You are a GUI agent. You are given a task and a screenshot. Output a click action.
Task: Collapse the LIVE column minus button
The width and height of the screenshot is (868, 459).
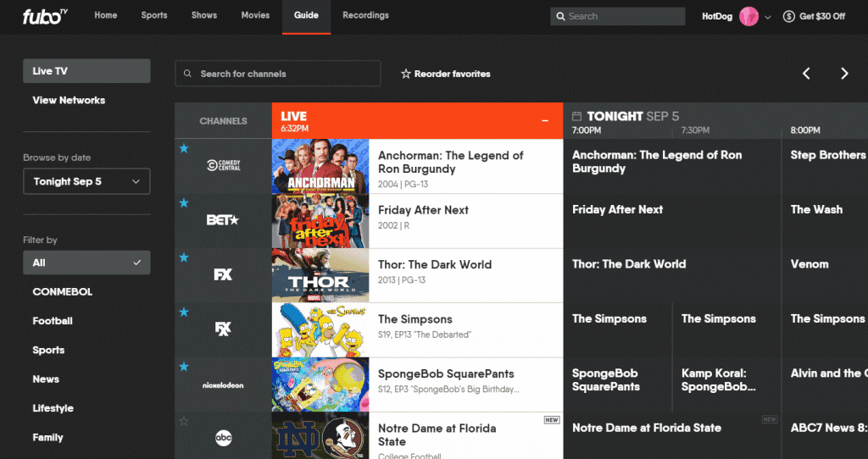point(545,121)
